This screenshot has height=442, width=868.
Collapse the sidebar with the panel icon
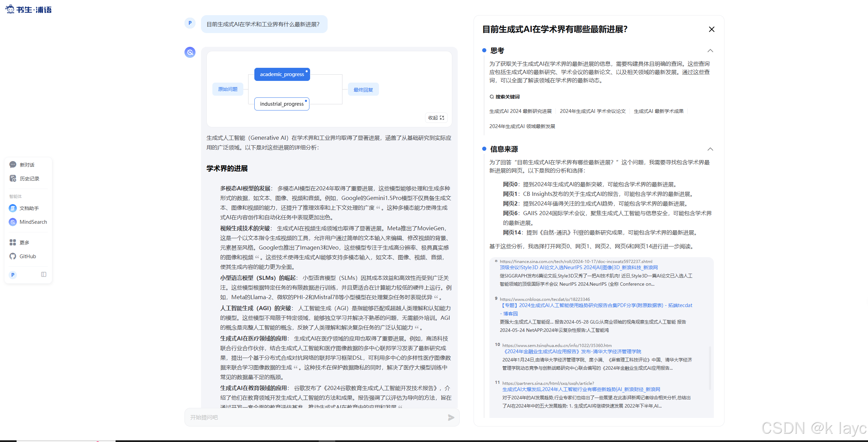click(x=44, y=274)
